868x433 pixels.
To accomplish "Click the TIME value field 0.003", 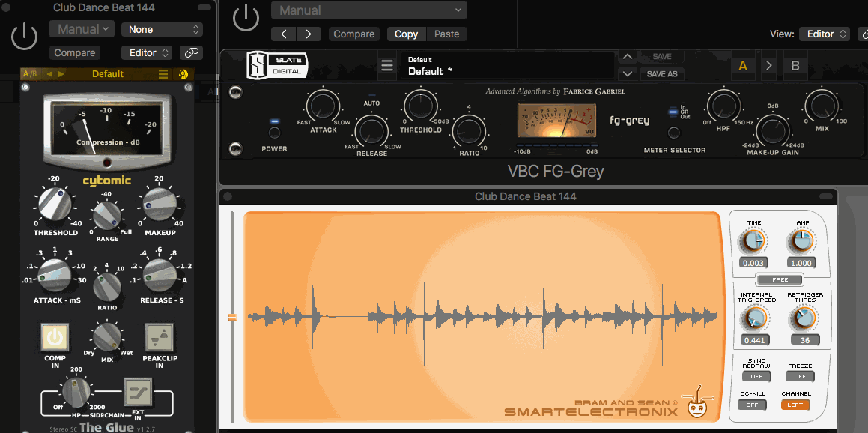I will coord(753,264).
